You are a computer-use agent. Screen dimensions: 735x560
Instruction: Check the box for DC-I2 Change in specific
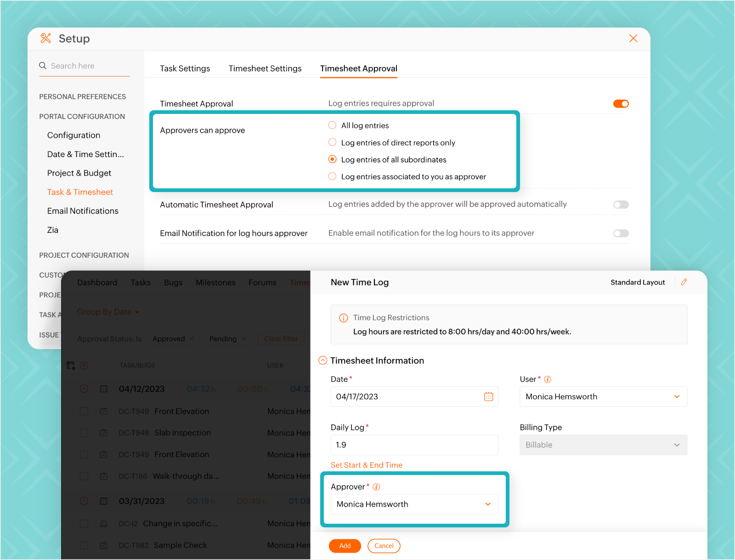84,523
